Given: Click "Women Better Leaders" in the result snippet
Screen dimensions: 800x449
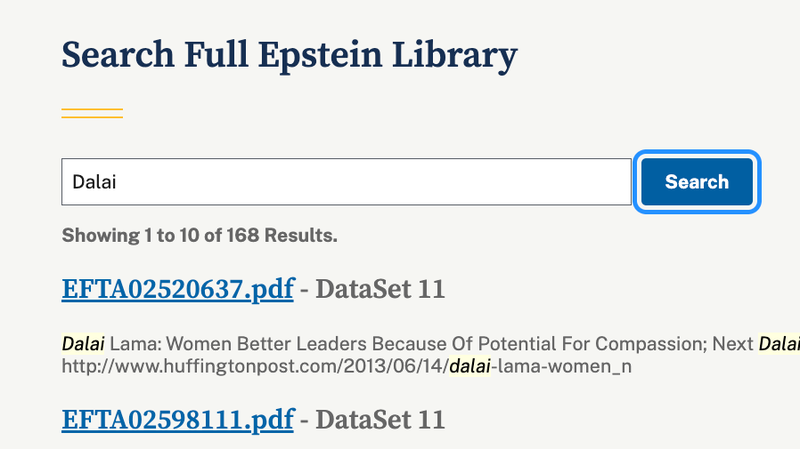Looking at the screenshot, I should pyautogui.click(x=234, y=344).
